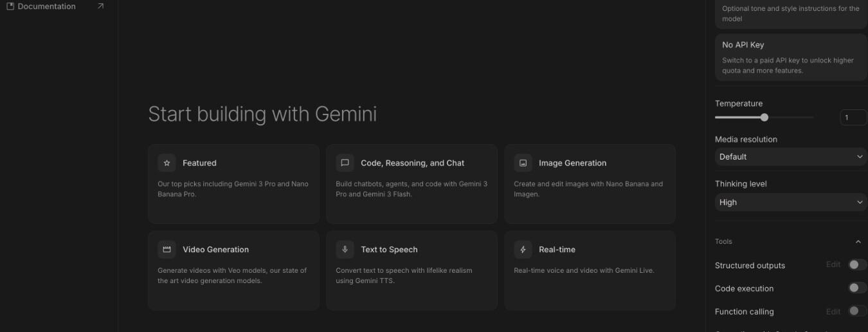Adjust the Temperature slider handle
Screen dimensions: 868x332
764,117
